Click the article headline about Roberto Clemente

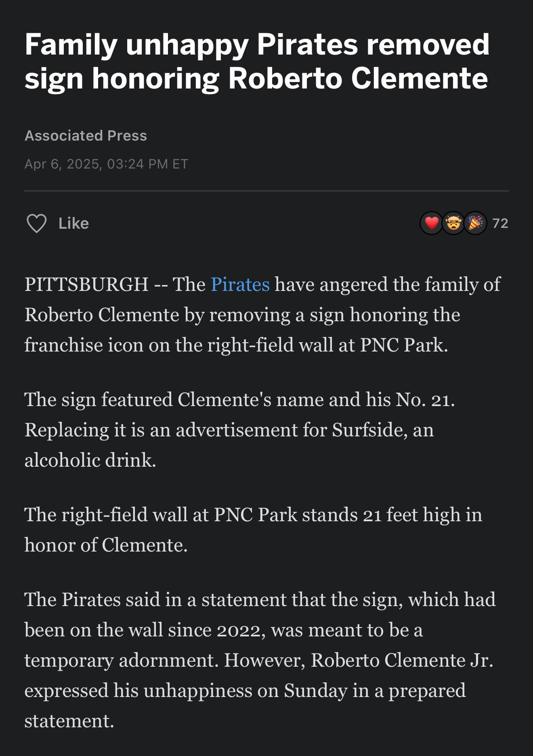[x=257, y=61]
